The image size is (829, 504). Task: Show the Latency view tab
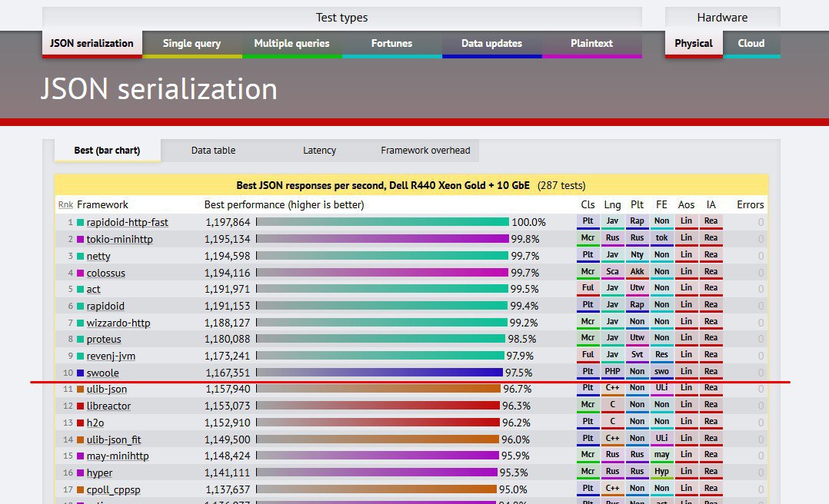tap(319, 151)
